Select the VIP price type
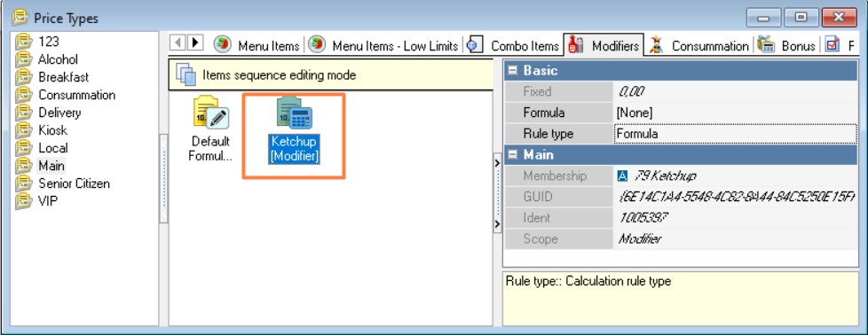Viewport: 868px width, 335px height. [48, 200]
